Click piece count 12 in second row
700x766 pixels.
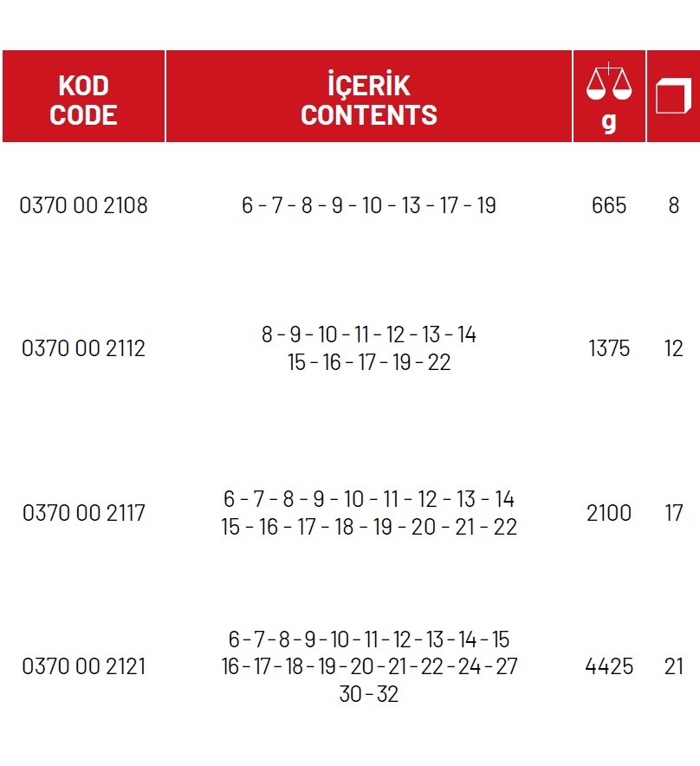674,348
